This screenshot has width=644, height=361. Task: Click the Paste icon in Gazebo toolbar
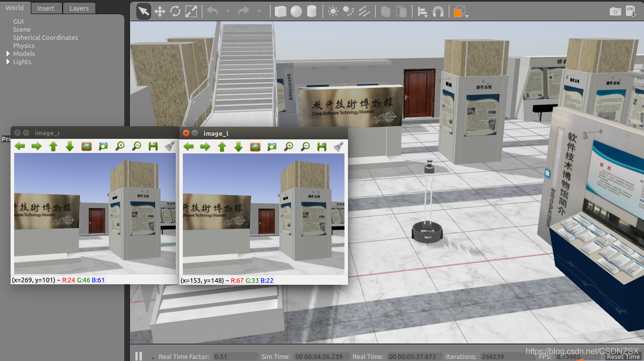click(x=401, y=11)
